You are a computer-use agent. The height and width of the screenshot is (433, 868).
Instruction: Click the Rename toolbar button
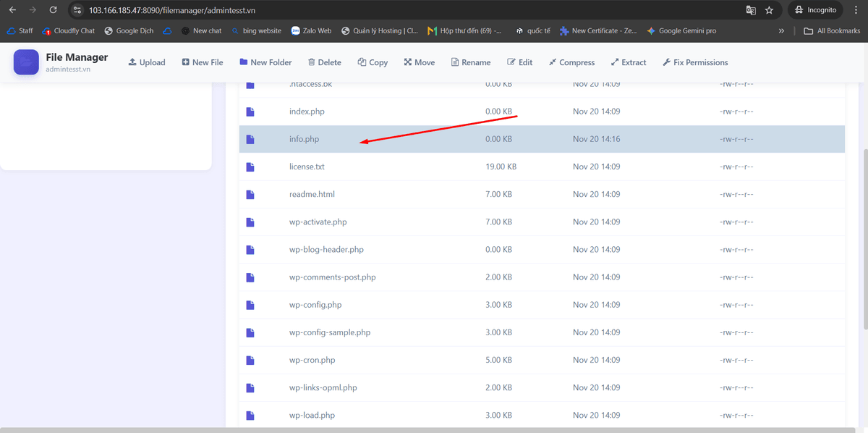click(471, 62)
